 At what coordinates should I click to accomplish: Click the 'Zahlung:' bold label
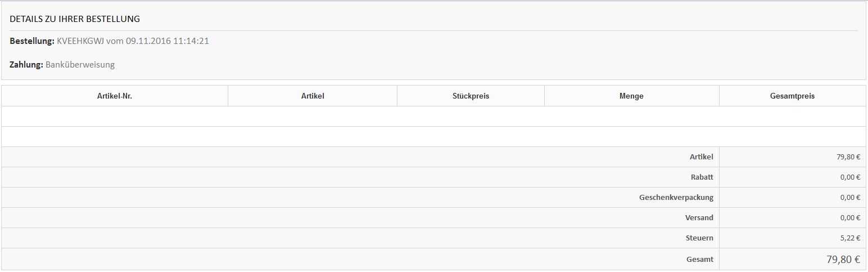pyautogui.click(x=26, y=65)
